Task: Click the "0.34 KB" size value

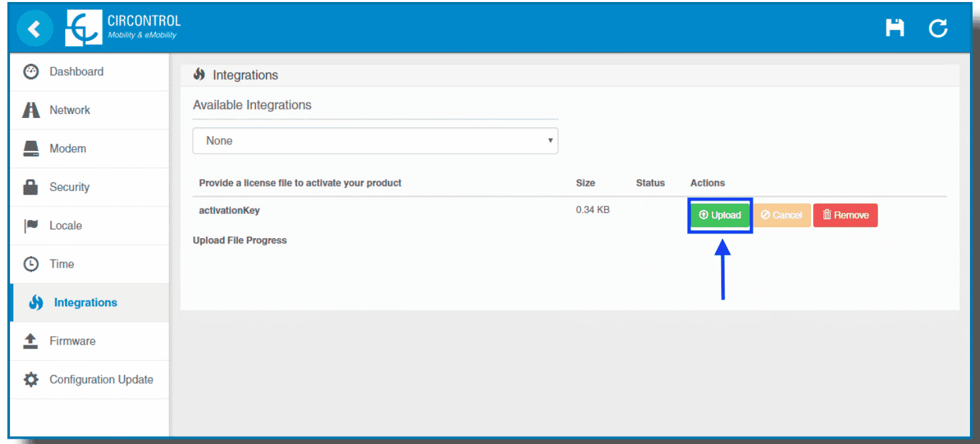Action: (593, 210)
